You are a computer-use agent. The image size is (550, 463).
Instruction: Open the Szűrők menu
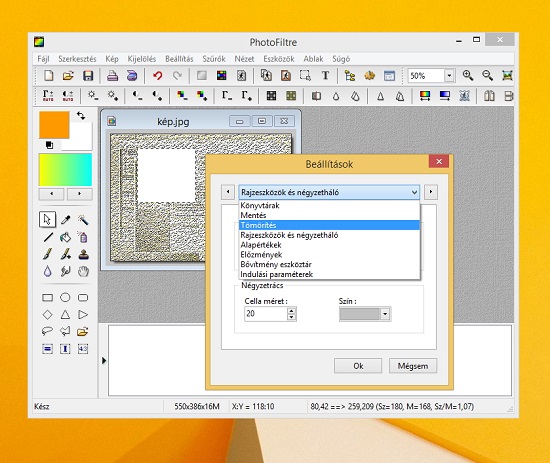pyautogui.click(x=214, y=59)
